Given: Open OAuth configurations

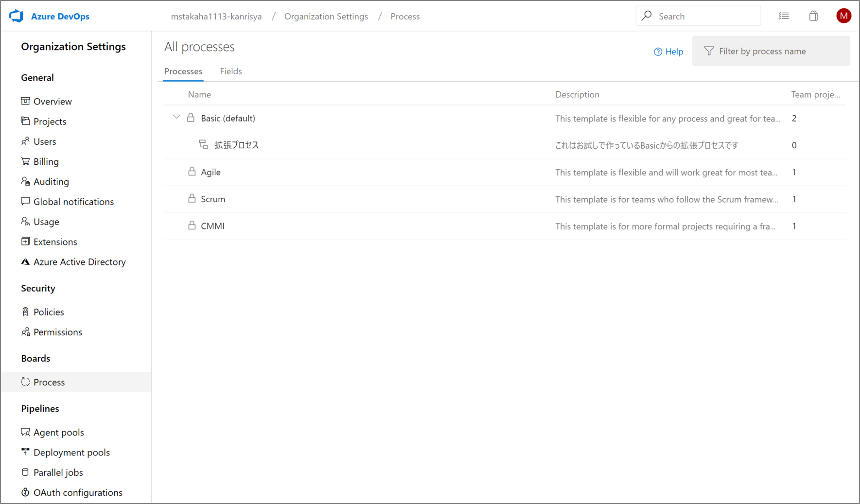Looking at the screenshot, I should pyautogui.click(x=78, y=492).
